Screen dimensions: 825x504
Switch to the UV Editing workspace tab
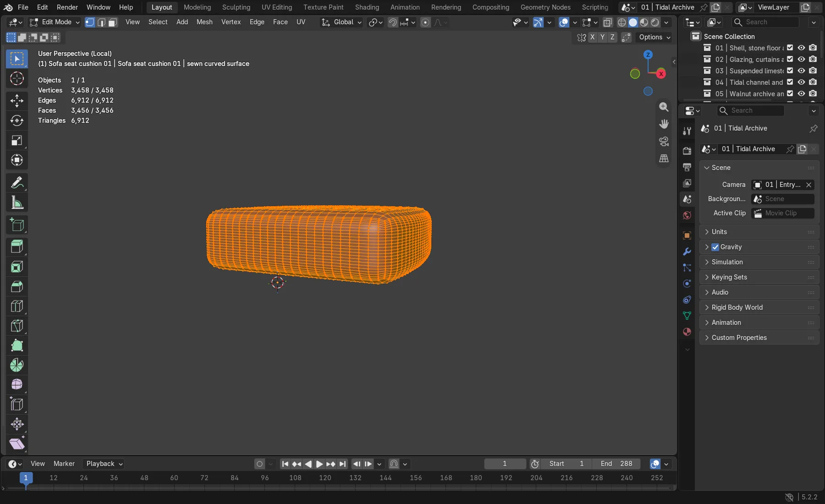pos(276,7)
